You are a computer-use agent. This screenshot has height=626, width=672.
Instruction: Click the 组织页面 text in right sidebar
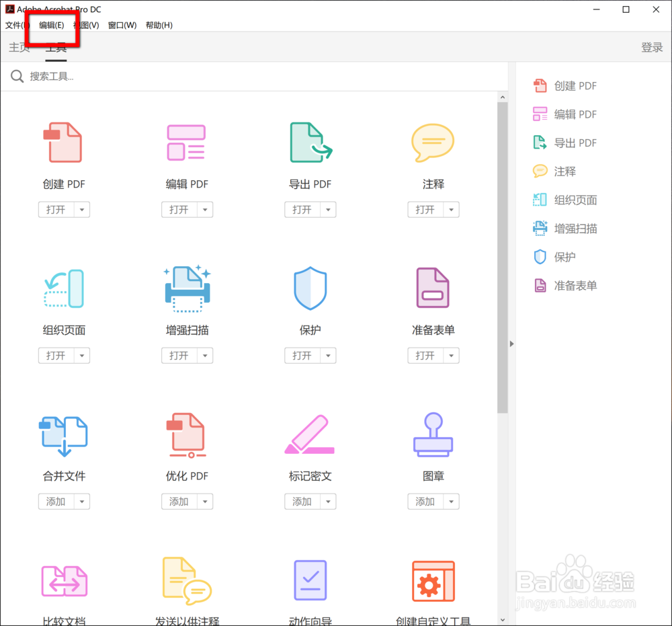pyautogui.click(x=575, y=200)
